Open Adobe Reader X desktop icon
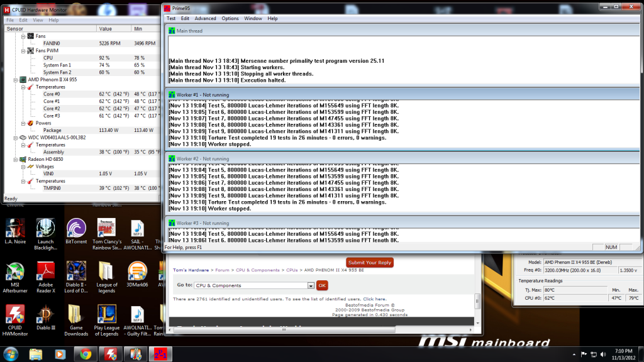 [45, 277]
